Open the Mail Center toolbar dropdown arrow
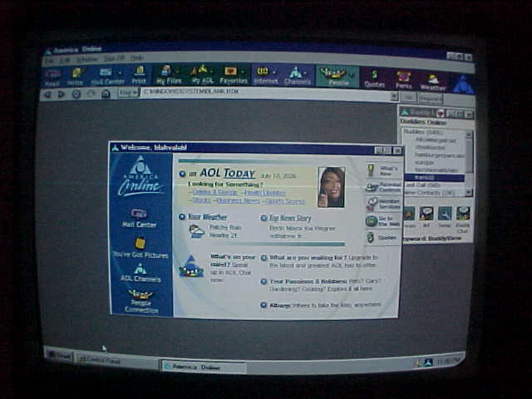This screenshot has width=532, height=399. (x=120, y=72)
